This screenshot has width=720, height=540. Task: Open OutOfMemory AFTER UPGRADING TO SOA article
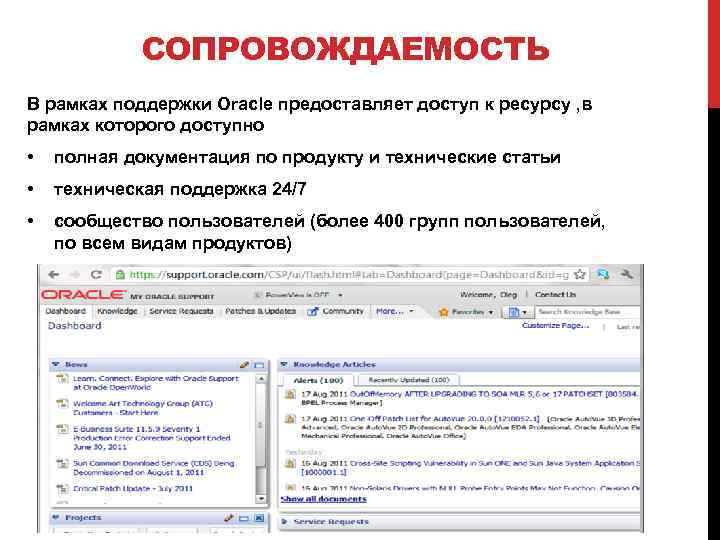click(x=495, y=394)
